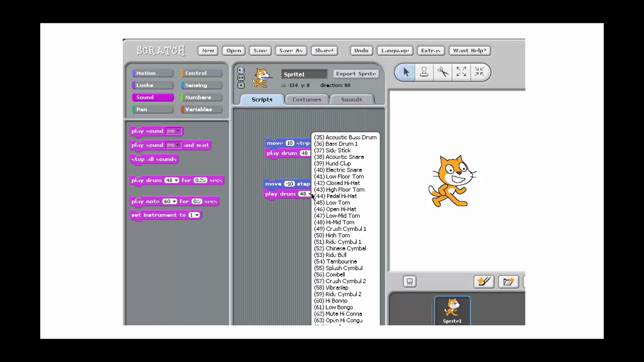Select the Pen block category
Image resolution: width=644 pixels, height=362 pixels.
click(152, 109)
